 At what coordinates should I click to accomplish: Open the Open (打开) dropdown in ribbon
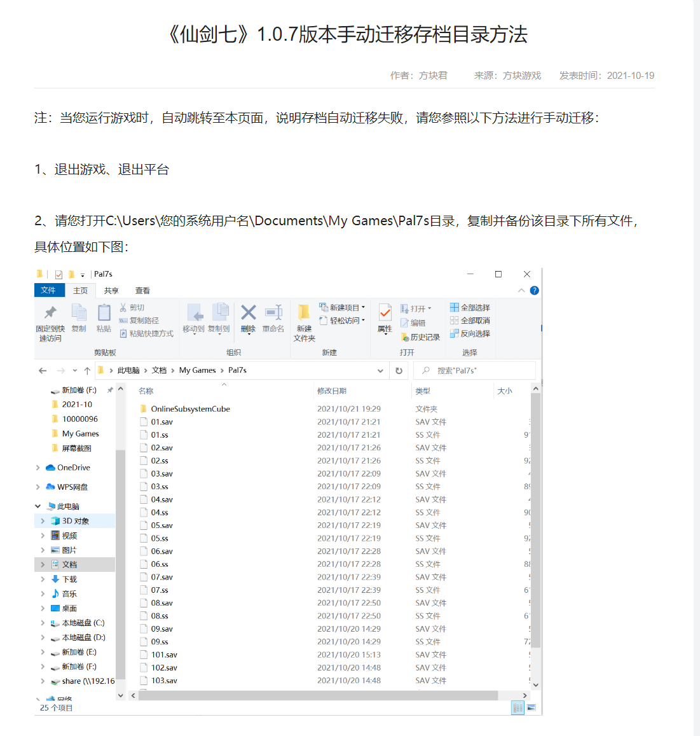click(x=416, y=309)
